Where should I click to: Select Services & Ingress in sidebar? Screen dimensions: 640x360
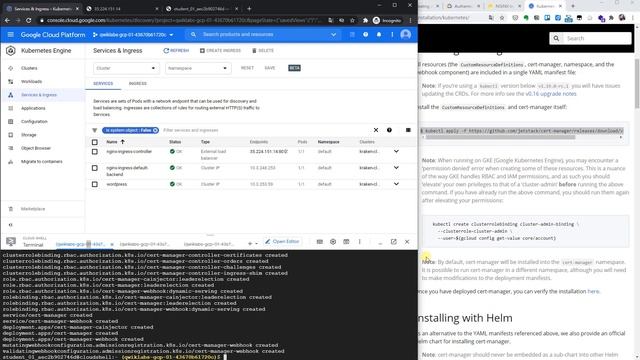[x=39, y=95]
